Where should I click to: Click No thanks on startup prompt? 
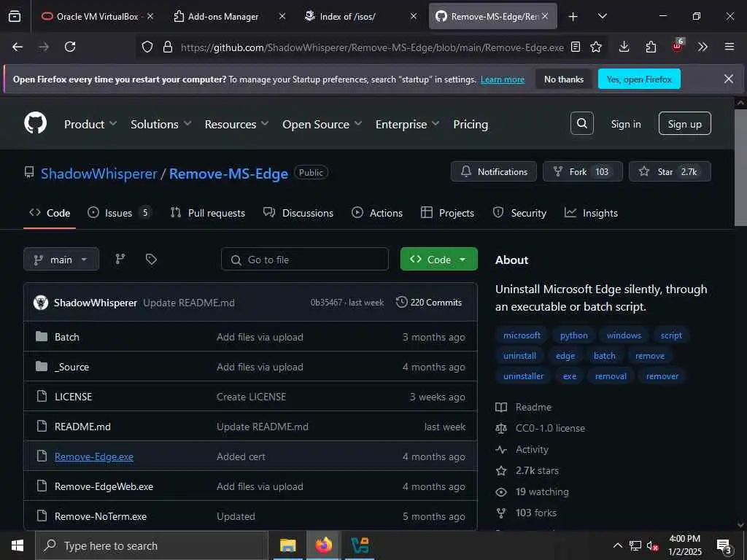tap(564, 79)
